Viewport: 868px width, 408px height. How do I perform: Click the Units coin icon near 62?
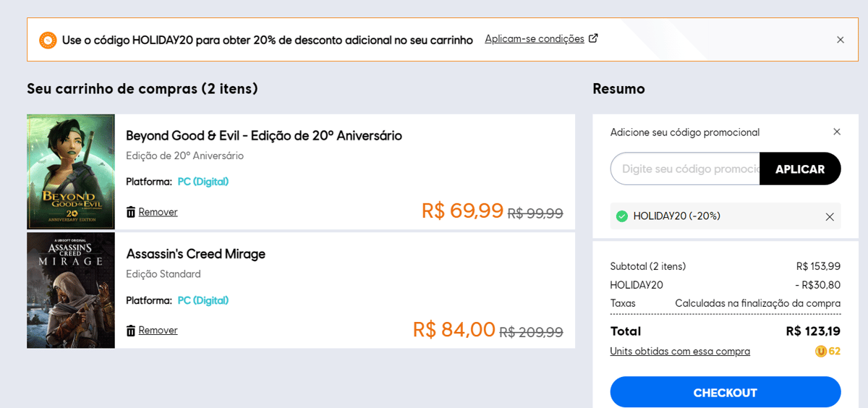821,352
